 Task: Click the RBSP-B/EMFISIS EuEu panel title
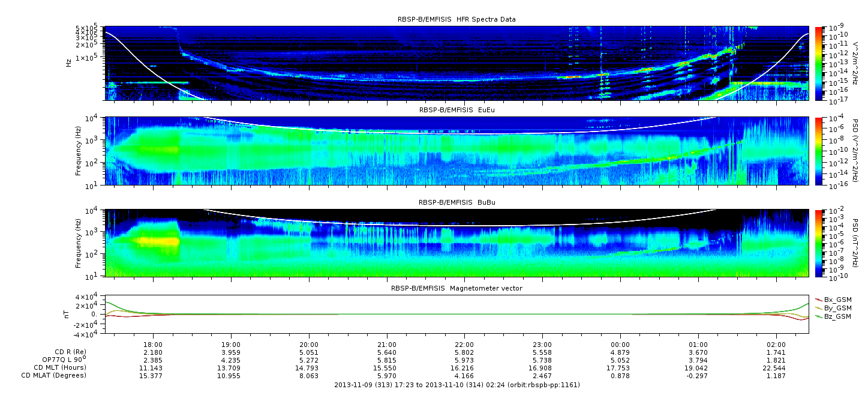point(456,110)
